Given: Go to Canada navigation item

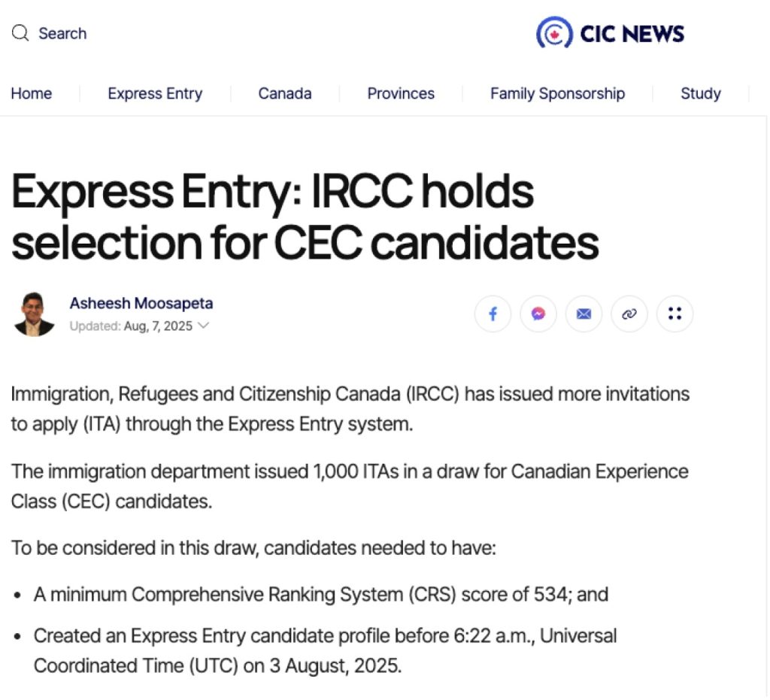Looking at the screenshot, I should [x=285, y=93].
